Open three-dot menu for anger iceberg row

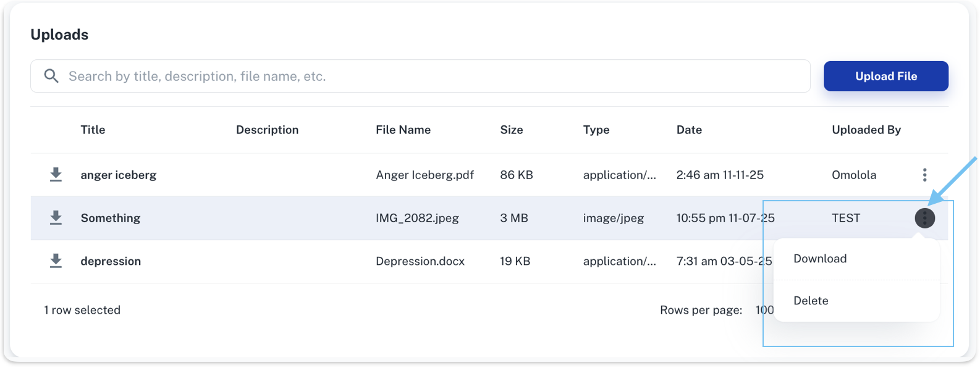924,175
